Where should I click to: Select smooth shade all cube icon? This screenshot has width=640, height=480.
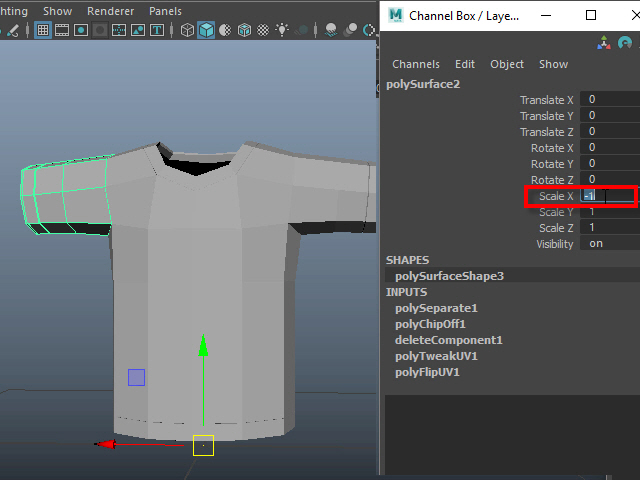205,30
